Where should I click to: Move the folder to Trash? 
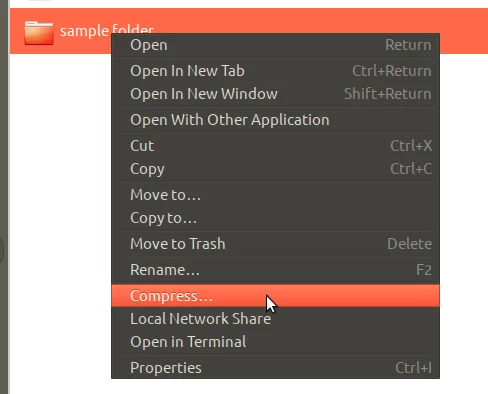coord(275,244)
